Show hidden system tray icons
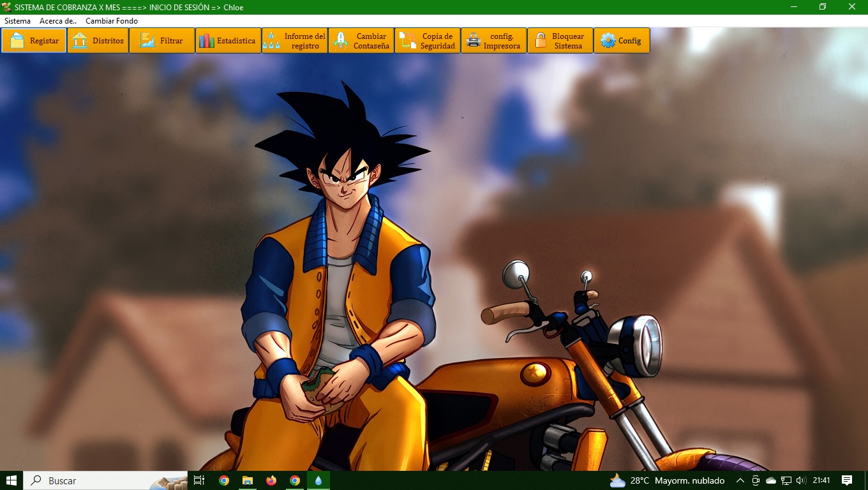 pyautogui.click(x=740, y=480)
